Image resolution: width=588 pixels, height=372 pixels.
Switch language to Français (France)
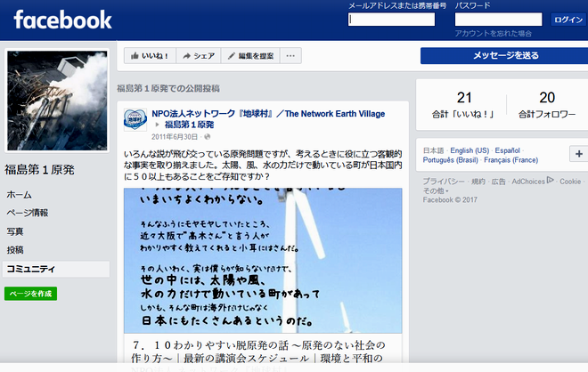point(510,160)
